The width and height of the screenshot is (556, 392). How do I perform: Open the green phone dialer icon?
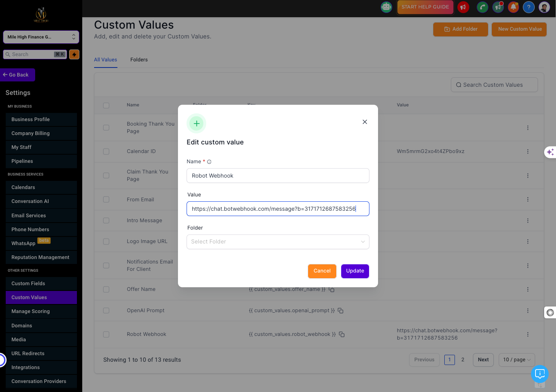(483, 7)
